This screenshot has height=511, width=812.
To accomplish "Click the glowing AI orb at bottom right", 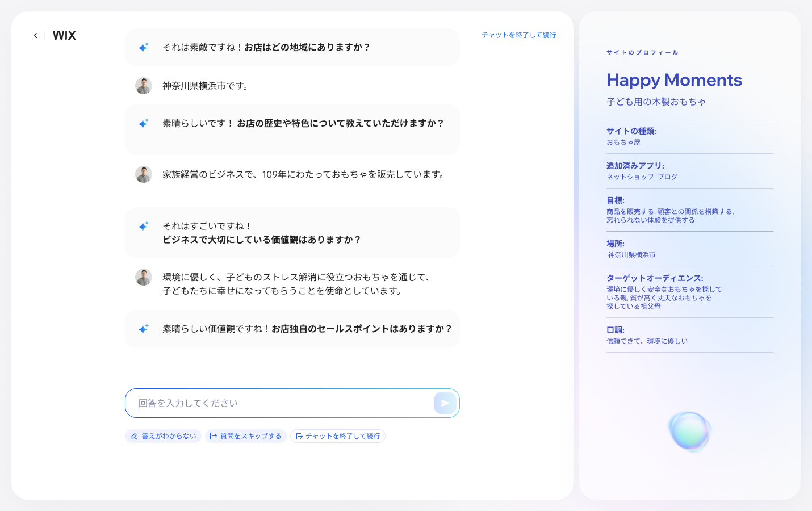I will point(690,432).
